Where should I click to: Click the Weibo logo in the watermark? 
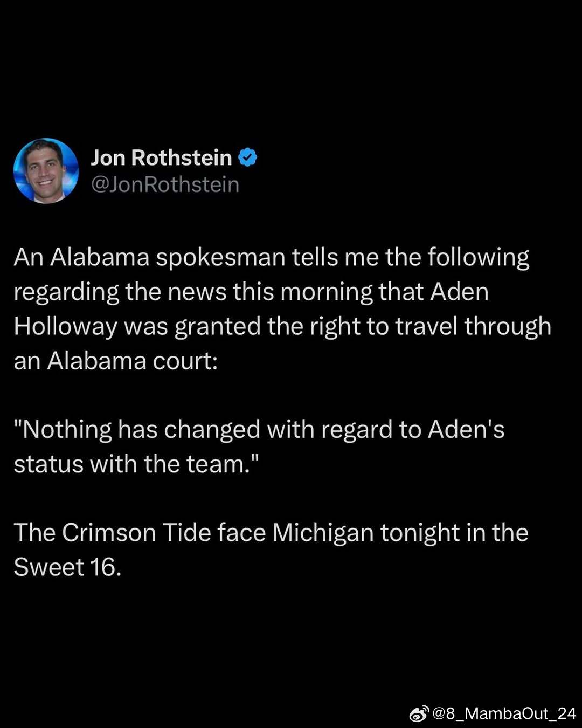coord(419,713)
